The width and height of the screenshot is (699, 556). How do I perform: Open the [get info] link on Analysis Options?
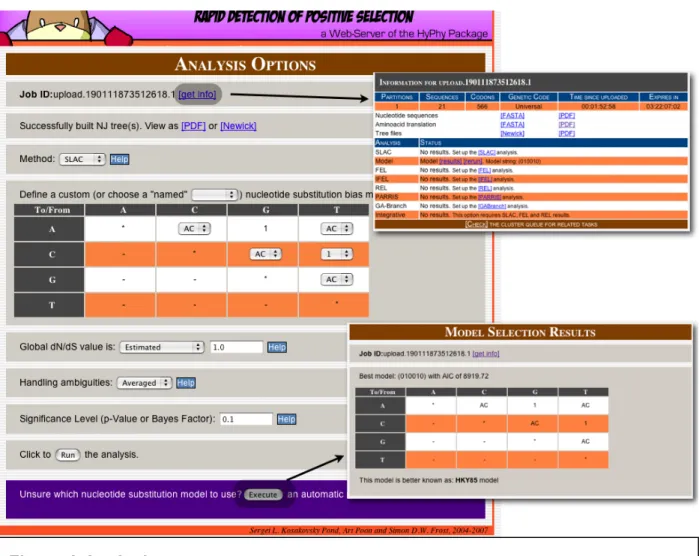click(197, 95)
